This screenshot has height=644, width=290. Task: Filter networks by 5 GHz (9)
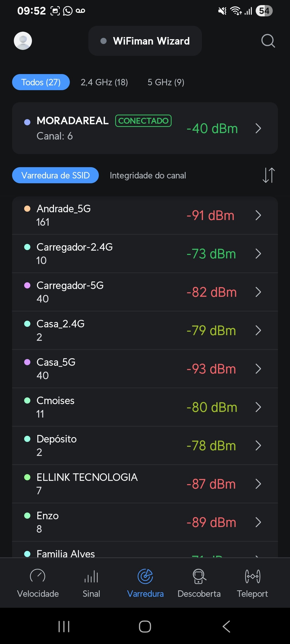coord(166,82)
